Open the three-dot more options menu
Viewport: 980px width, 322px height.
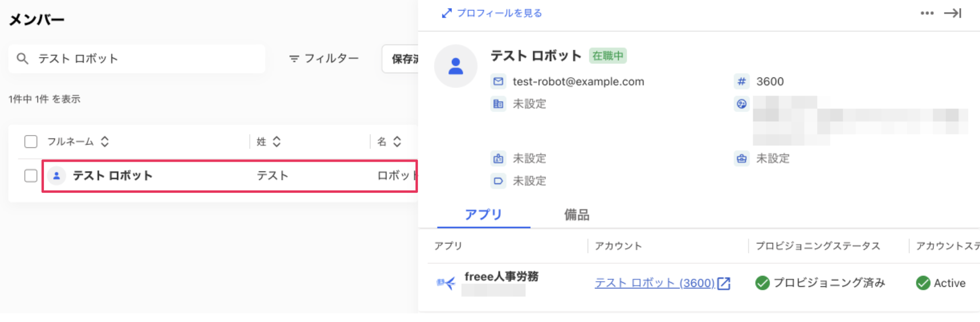coord(927,13)
